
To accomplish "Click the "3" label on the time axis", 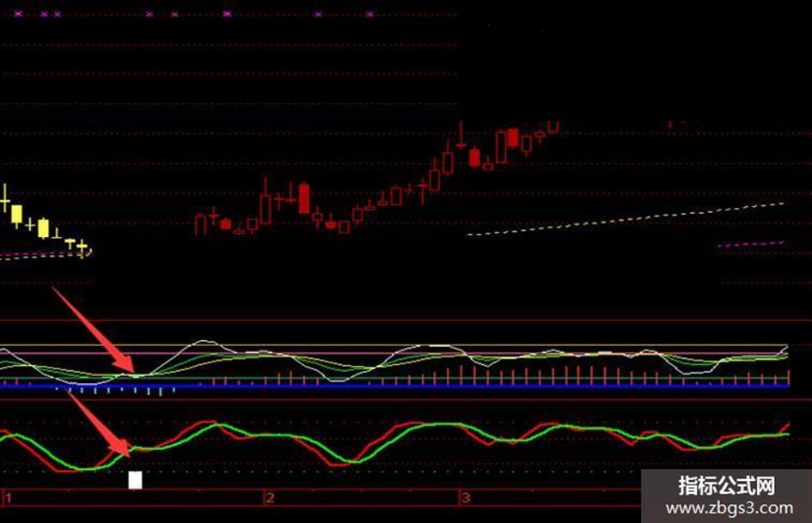I will coord(466,498).
